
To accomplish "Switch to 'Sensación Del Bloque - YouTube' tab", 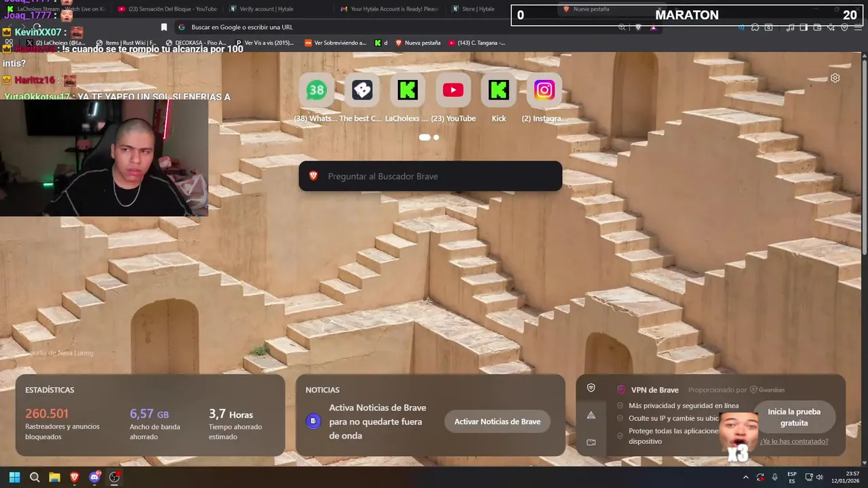I will point(167,9).
